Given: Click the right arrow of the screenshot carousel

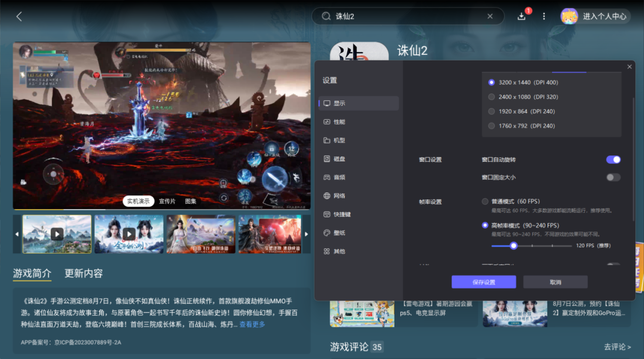Looking at the screenshot, I should (306, 234).
